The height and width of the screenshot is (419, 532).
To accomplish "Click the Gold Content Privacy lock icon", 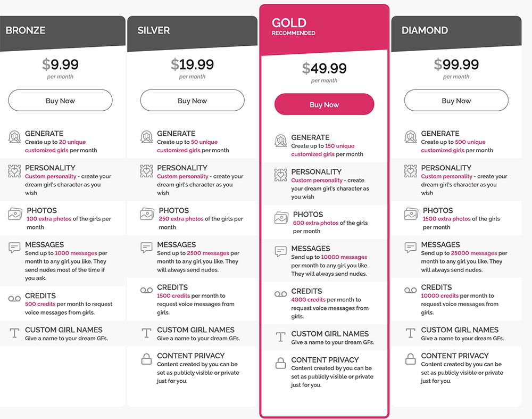I will tap(280, 363).
